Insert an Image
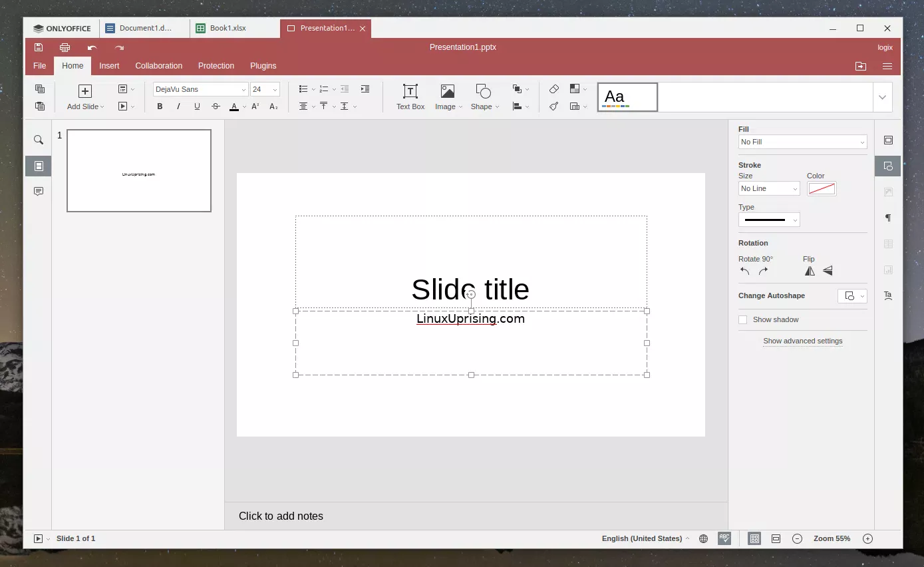This screenshot has height=567, width=924. point(448,97)
